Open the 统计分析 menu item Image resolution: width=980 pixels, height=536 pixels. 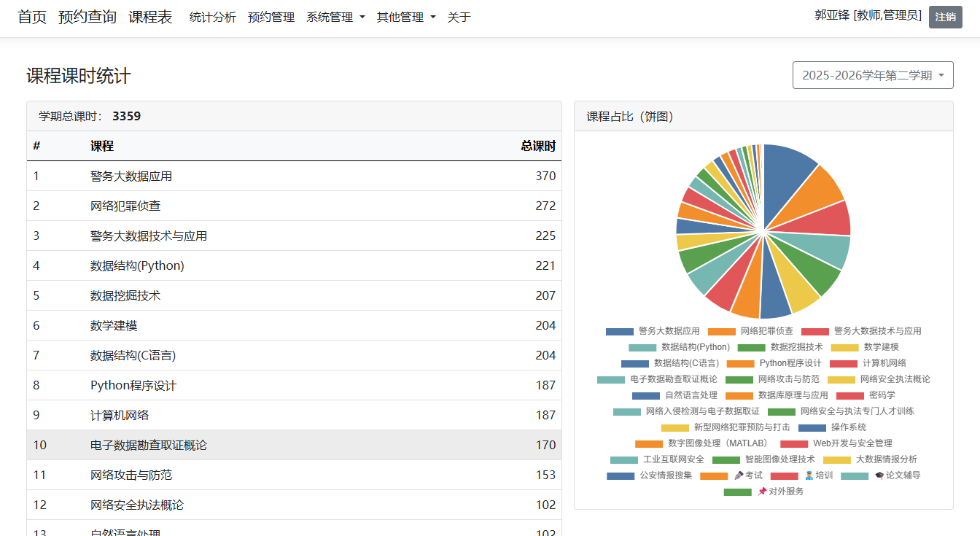(x=213, y=17)
